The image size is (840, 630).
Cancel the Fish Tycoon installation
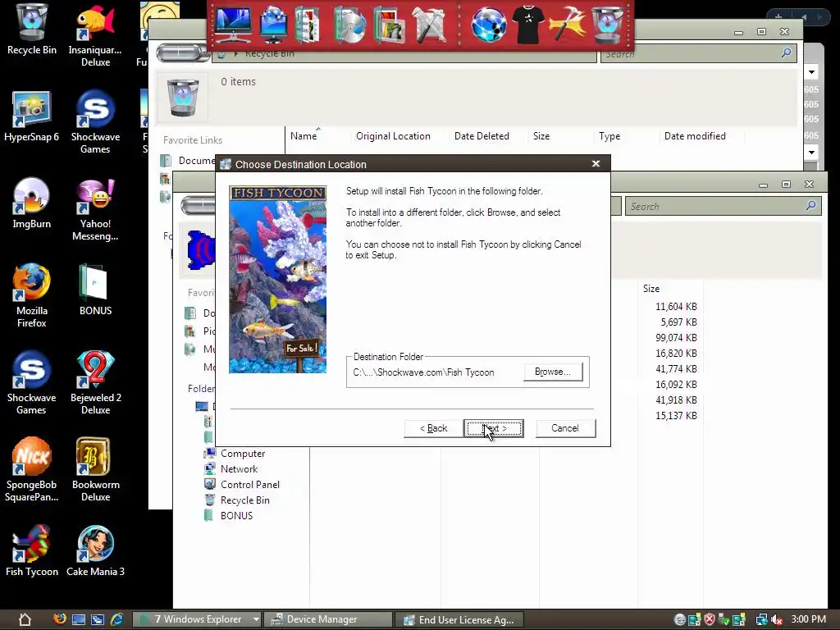tap(565, 428)
